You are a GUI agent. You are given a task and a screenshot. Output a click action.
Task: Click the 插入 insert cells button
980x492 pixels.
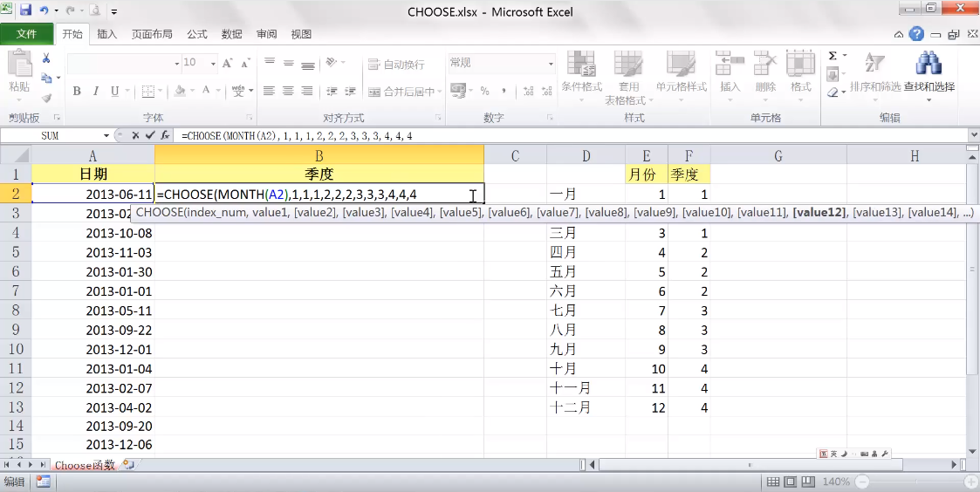[x=730, y=75]
